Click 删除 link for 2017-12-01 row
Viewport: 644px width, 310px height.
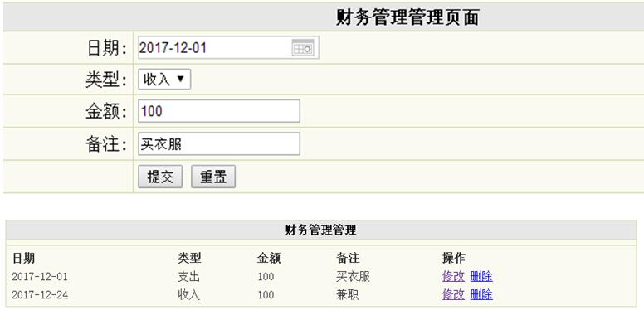point(481,276)
